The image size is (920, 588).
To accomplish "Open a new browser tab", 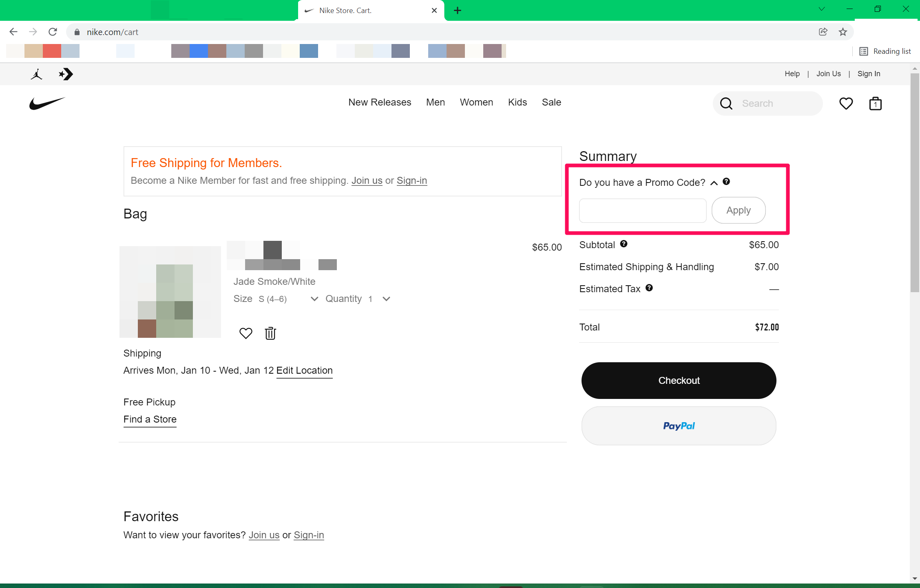I will tap(458, 11).
